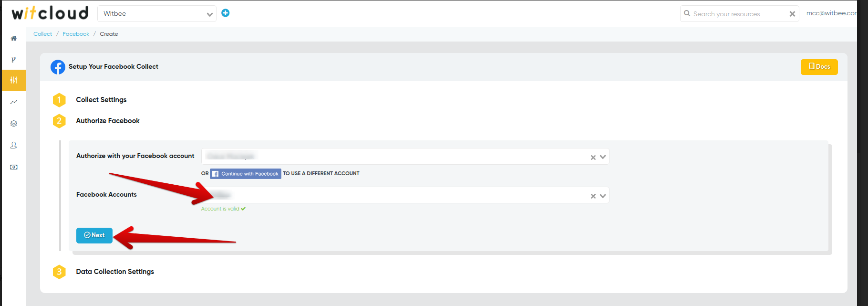868x306 pixels.
Task: Clear the selected authorized Facebook account
Action: point(593,158)
